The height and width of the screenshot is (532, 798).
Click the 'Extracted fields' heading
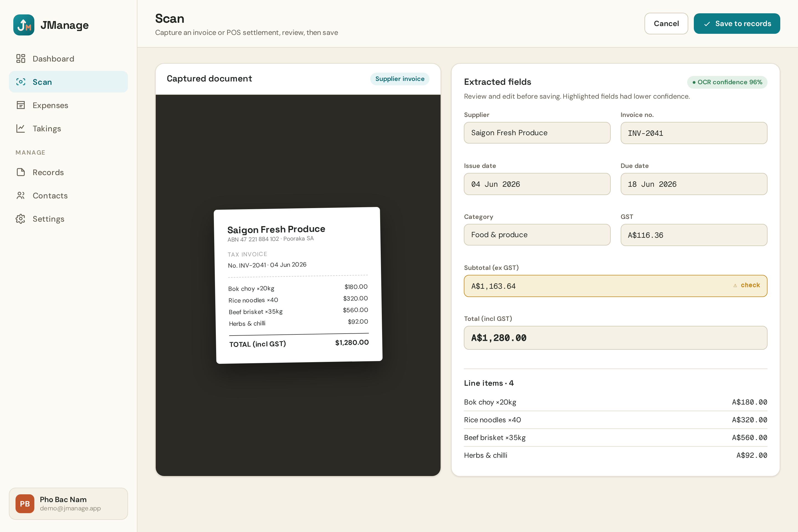(497, 82)
